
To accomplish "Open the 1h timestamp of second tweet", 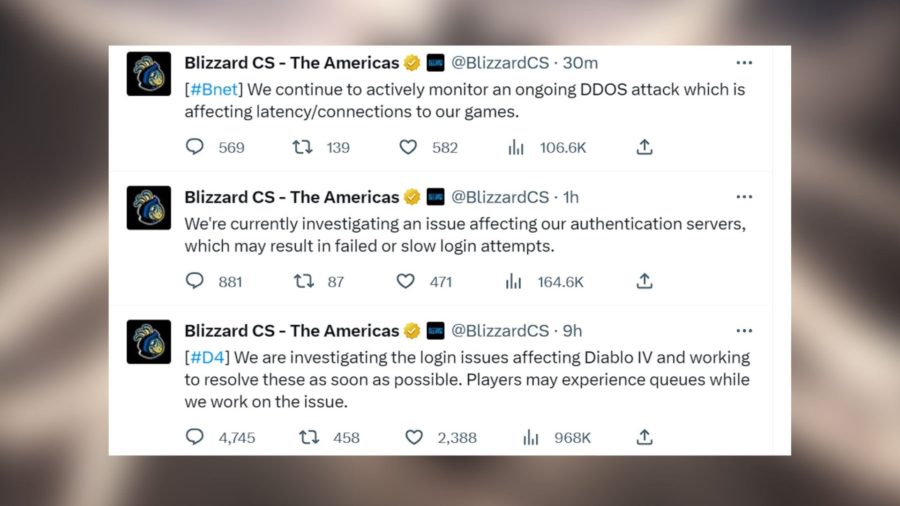I will pyautogui.click(x=570, y=197).
